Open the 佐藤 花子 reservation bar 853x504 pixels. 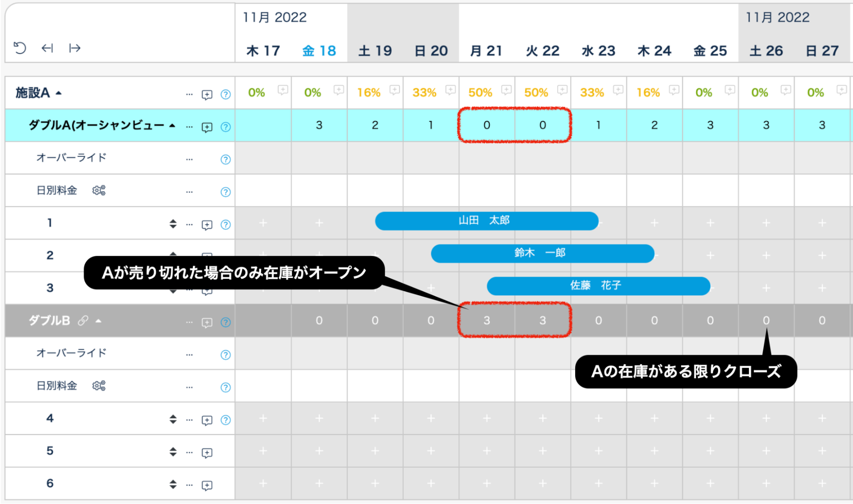pyautogui.click(x=598, y=286)
